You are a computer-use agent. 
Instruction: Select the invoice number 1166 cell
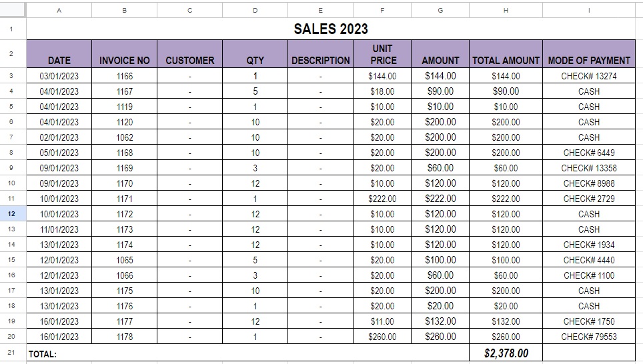124,76
